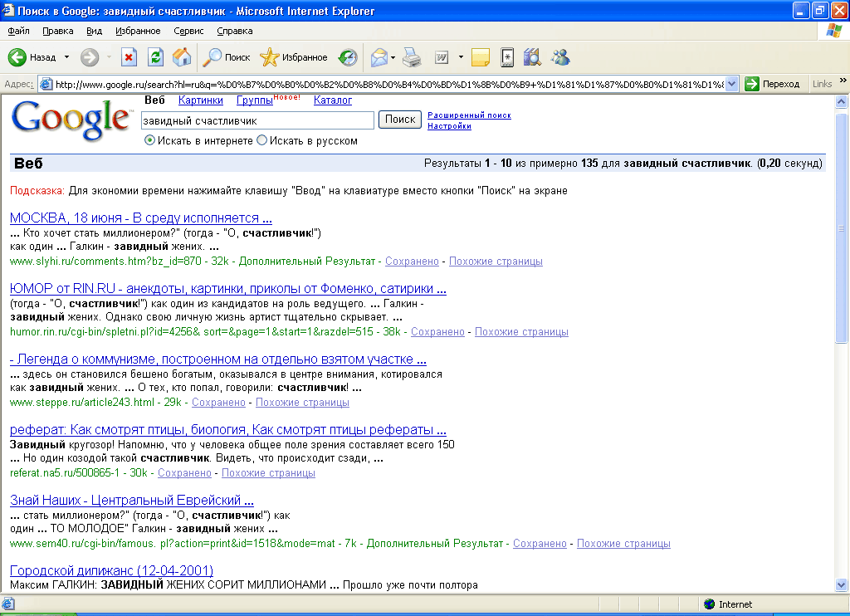This screenshot has height=616, width=850.
Task: Click the Research books icon
Action: pos(532,57)
